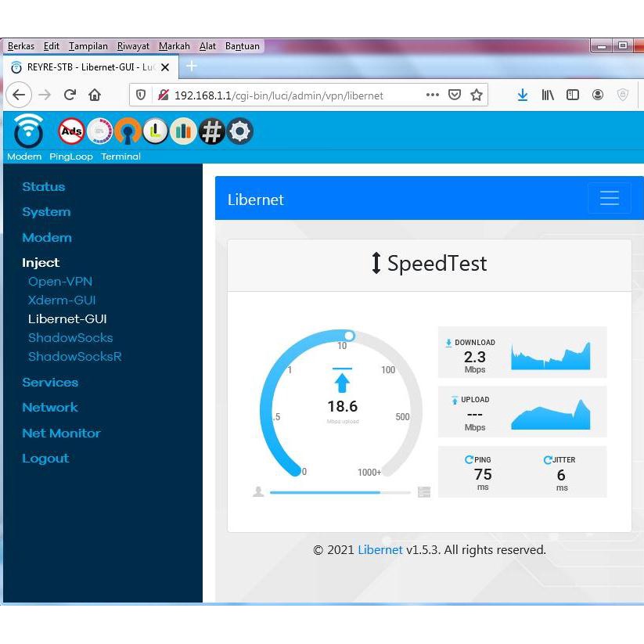Open the hashtag terminal icon

click(211, 131)
